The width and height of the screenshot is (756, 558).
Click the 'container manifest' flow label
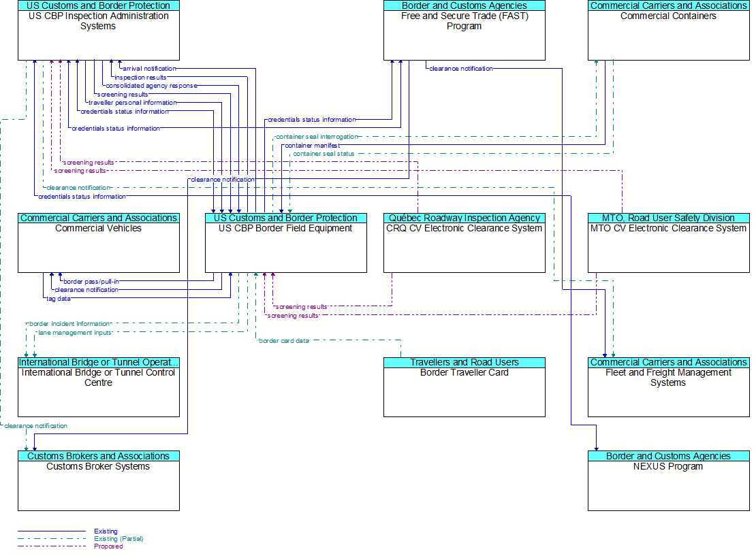coord(312,146)
